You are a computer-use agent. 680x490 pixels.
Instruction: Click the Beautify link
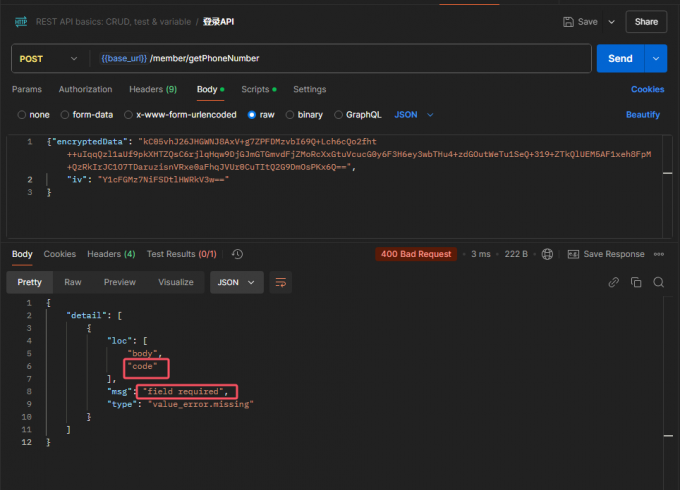click(x=643, y=115)
